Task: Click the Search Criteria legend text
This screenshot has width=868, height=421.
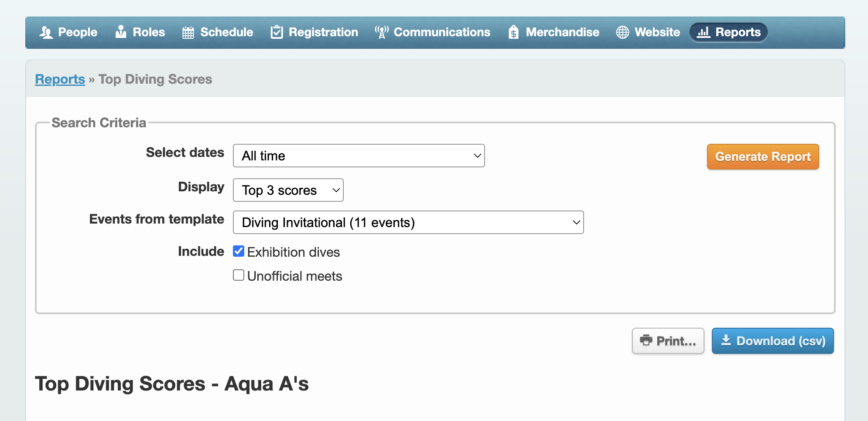Action: click(99, 123)
